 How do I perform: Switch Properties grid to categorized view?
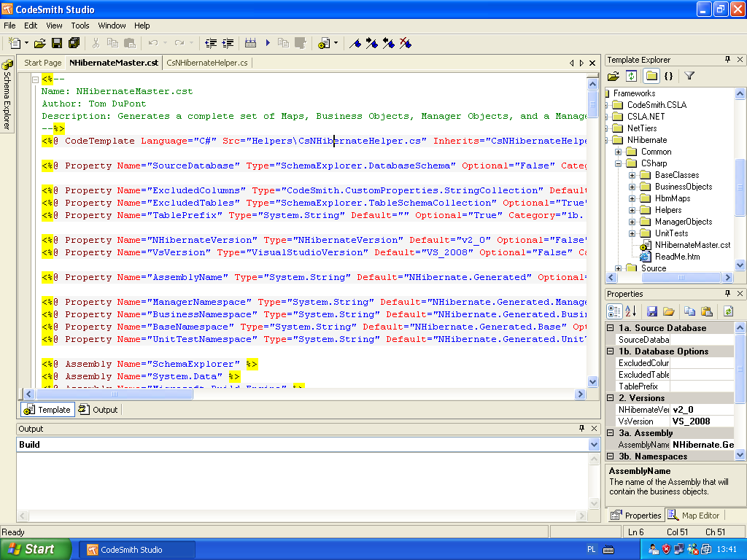(614, 311)
